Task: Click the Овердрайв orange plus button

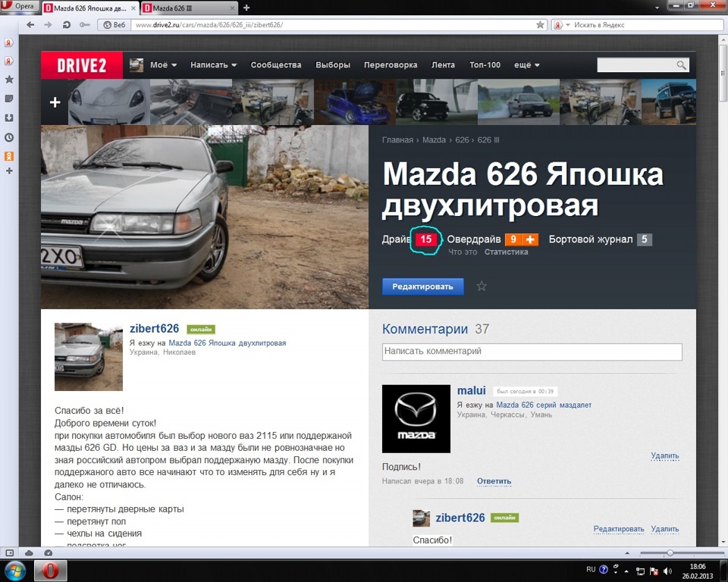Action: [x=530, y=239]
